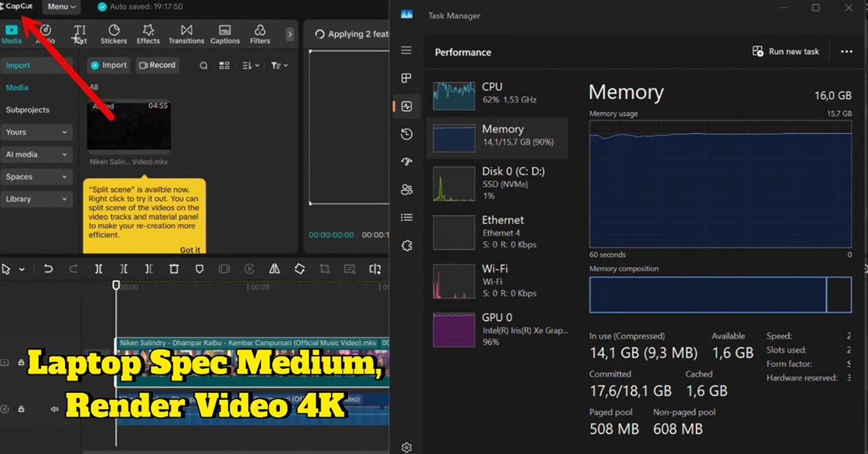
Task: Open the media filter dropdown
Action: point(279,65)
